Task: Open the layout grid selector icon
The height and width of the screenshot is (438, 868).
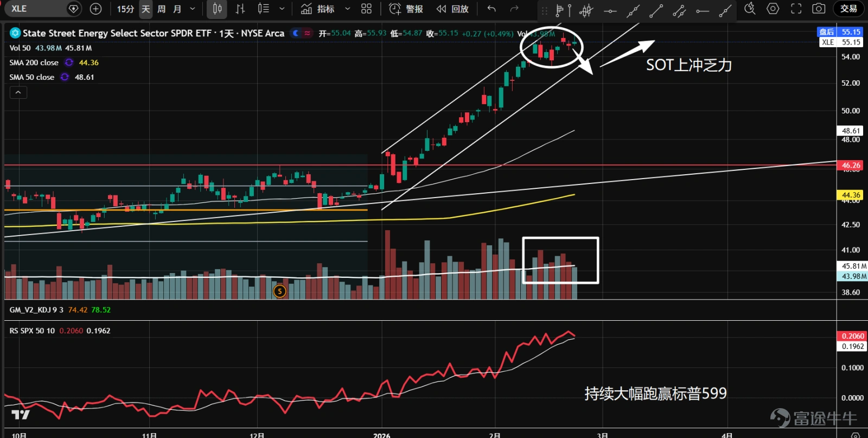Action: (x=367, y=9)
